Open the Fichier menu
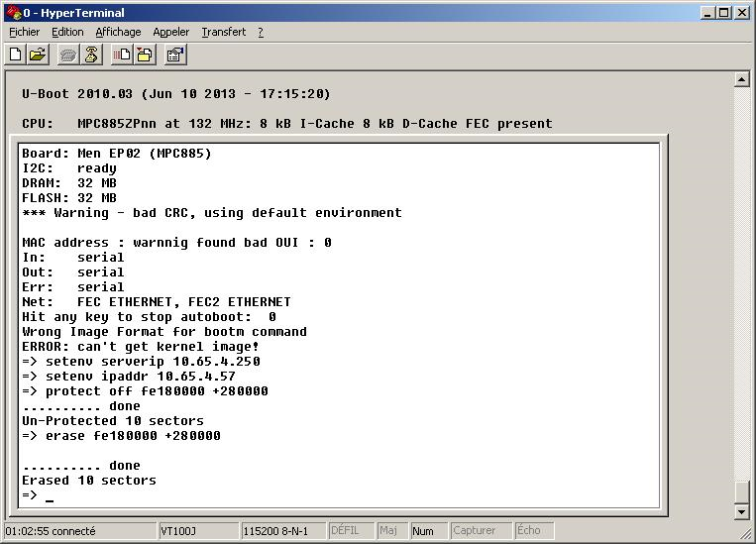 point(24,32)
